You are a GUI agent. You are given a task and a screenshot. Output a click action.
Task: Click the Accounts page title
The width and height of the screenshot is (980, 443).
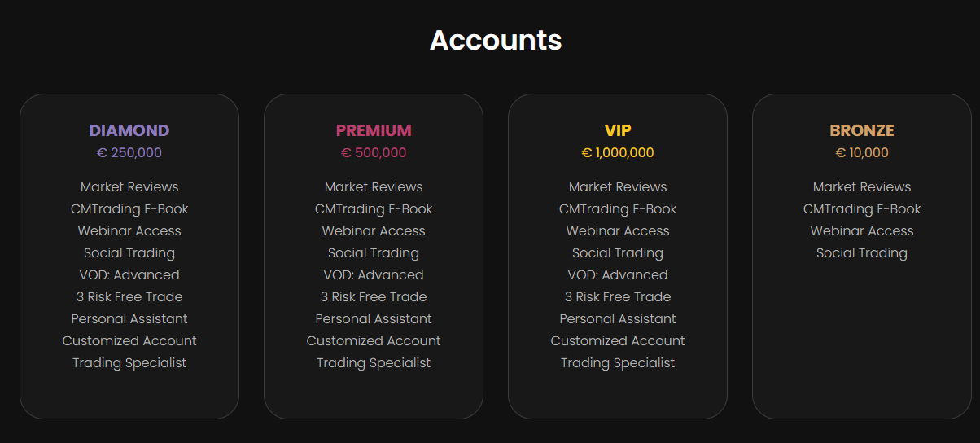coord(496,40)
